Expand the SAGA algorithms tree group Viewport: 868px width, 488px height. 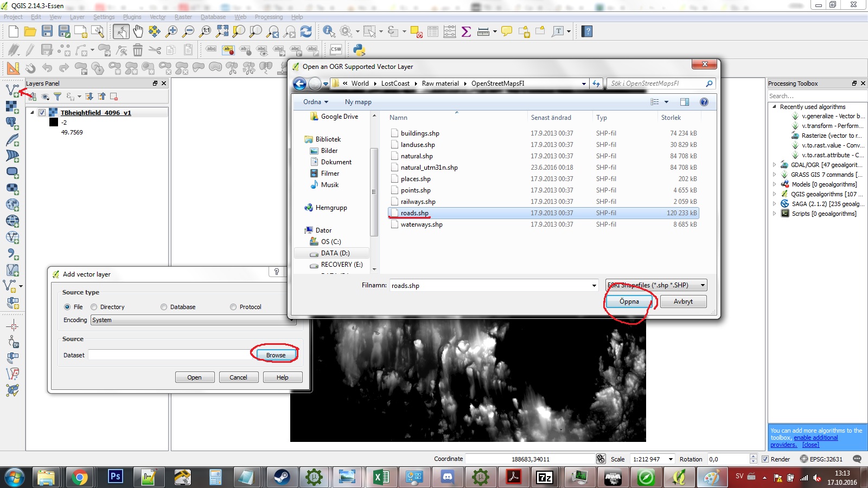[774, 204]
